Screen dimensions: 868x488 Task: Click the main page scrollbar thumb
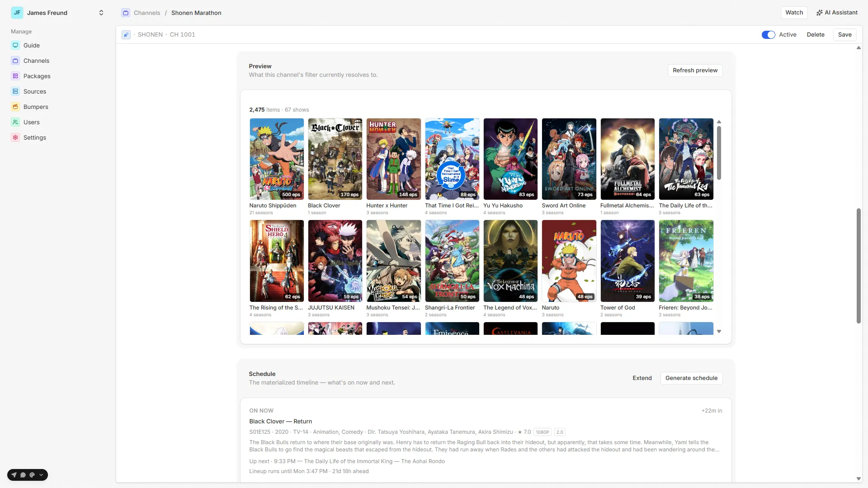tap(859, 266)
